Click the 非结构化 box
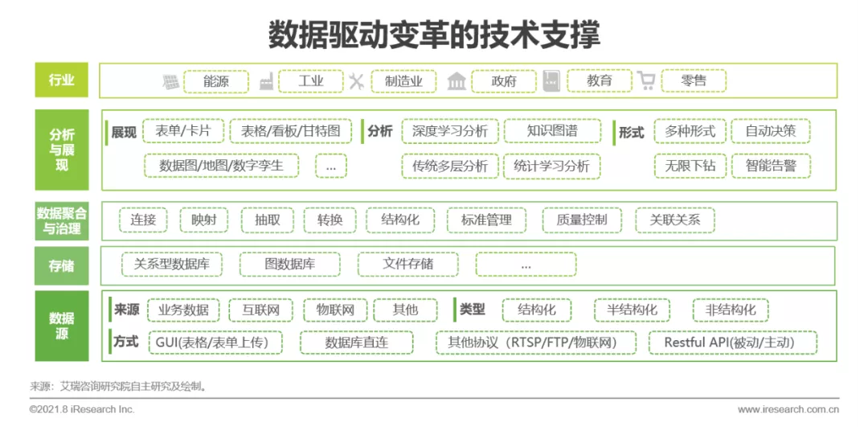Viewport: 868px width, 427px height. click(x=731, y=310)
